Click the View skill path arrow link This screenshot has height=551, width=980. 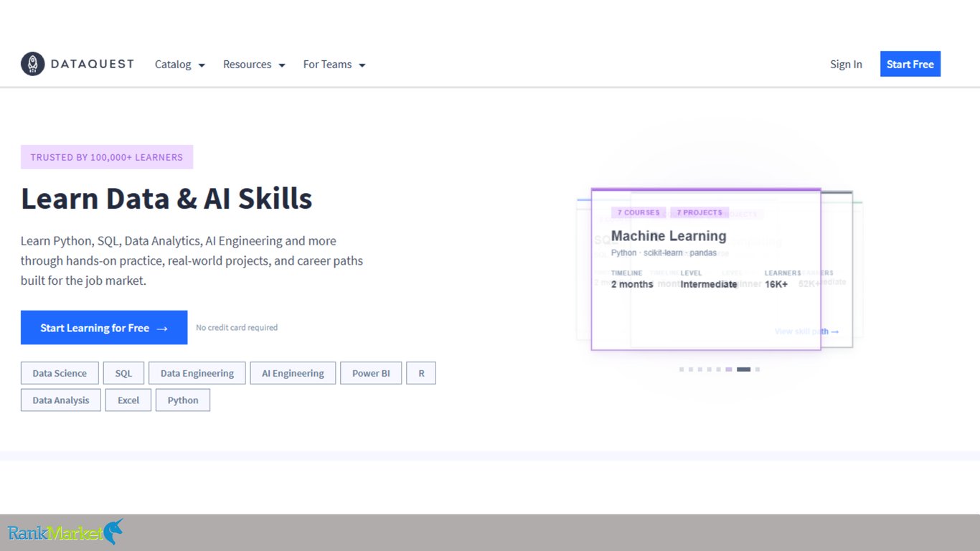[807, 331]
